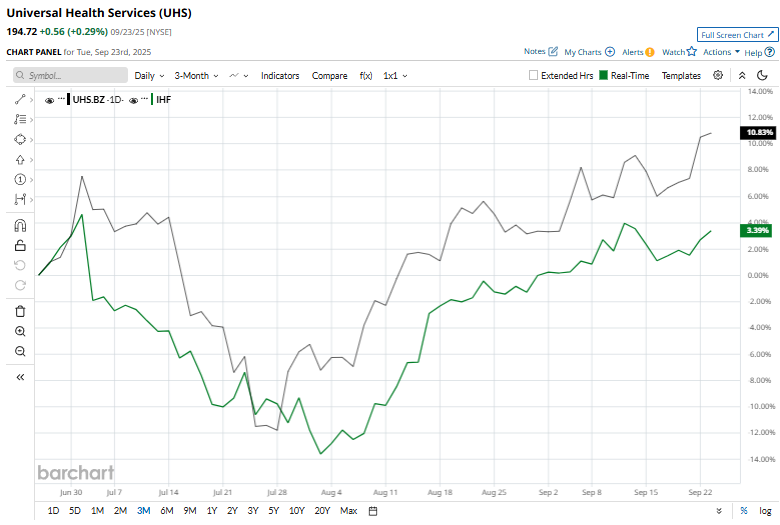Open My Charts link
The height and width of the screenshot is (525, 780).
589,52
